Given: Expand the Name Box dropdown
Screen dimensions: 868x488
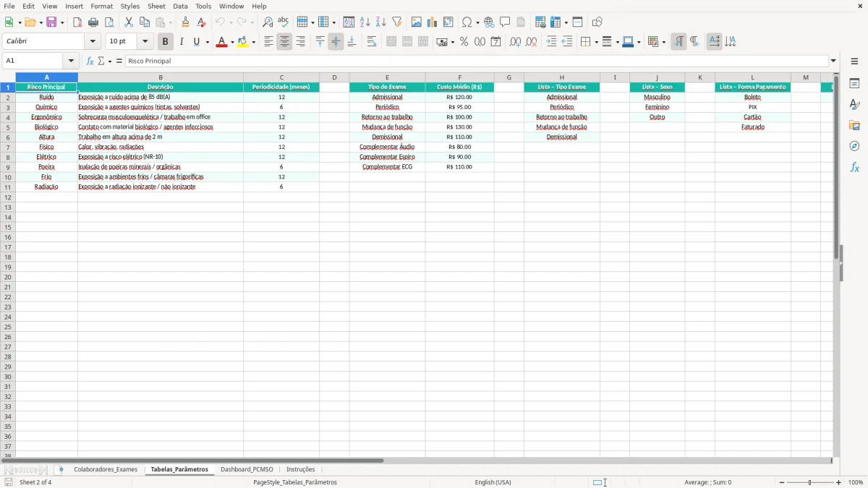Looking at the screenshot, I should click(x=71, y=61).
